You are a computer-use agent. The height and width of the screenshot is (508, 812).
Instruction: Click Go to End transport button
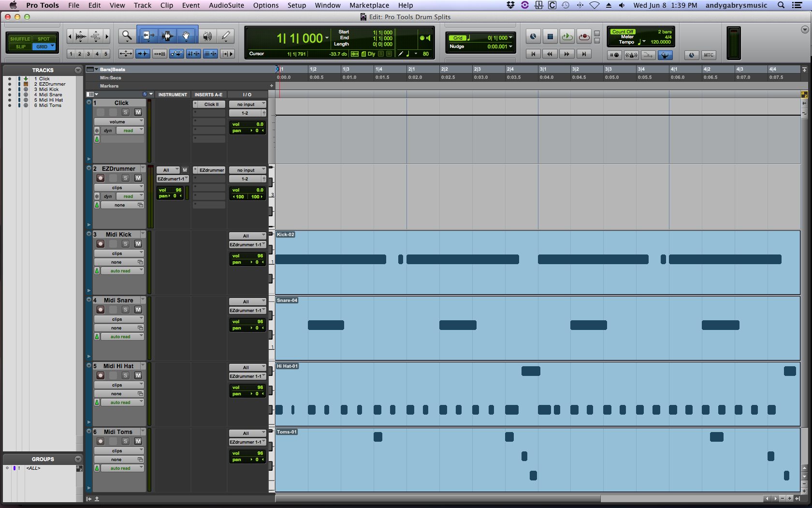coord(584,54)
